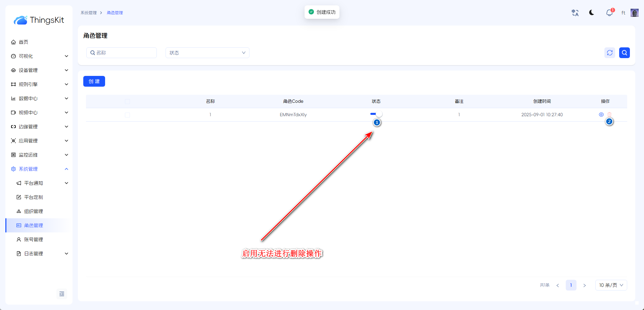The height and width of the screenshot is (310, 644).
Task: Click the 创建 button
Action: pyautogui.click(x=94, y=81)
